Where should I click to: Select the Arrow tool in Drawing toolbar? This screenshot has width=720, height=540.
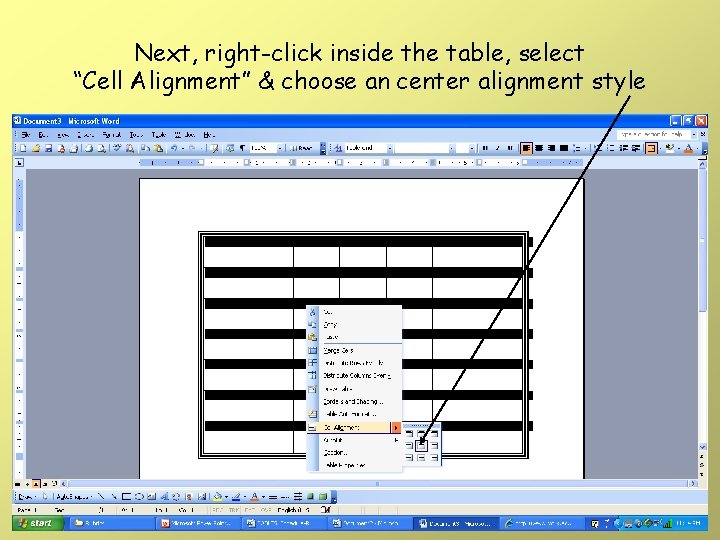tap(114, 496)
